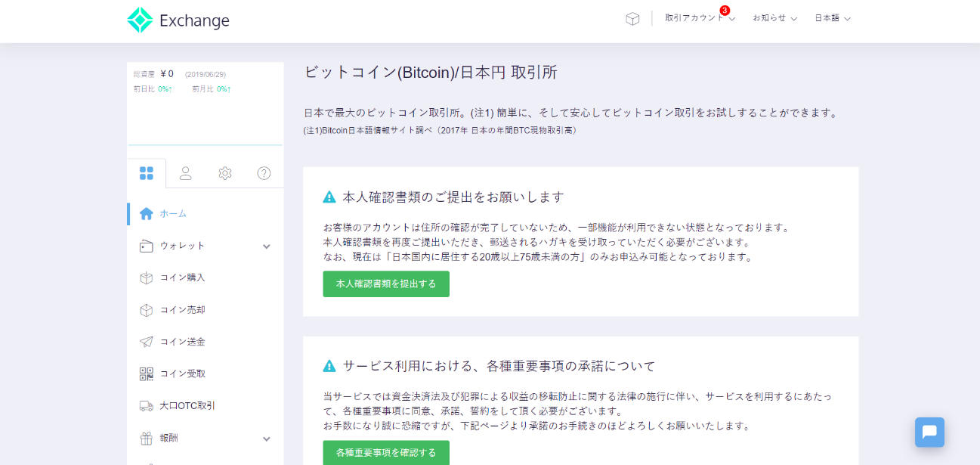Expand the ウォレット chevron

click(267, 246)
